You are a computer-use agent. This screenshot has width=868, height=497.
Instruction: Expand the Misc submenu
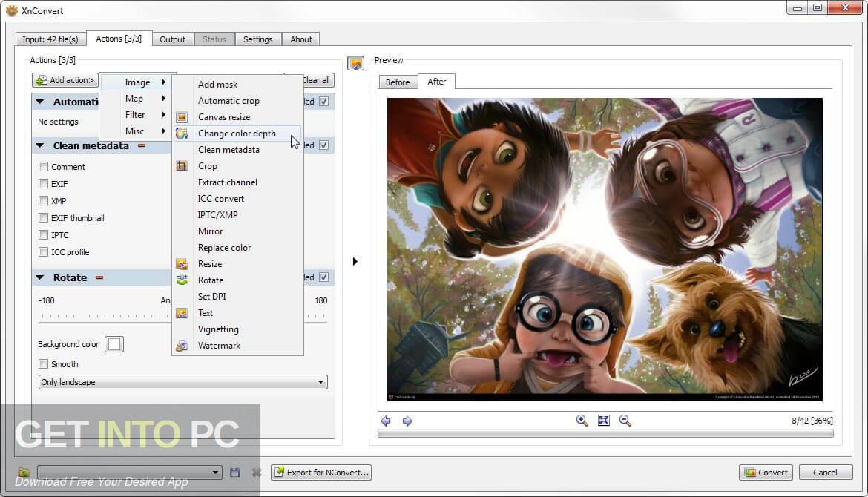[x=136, y=131]
